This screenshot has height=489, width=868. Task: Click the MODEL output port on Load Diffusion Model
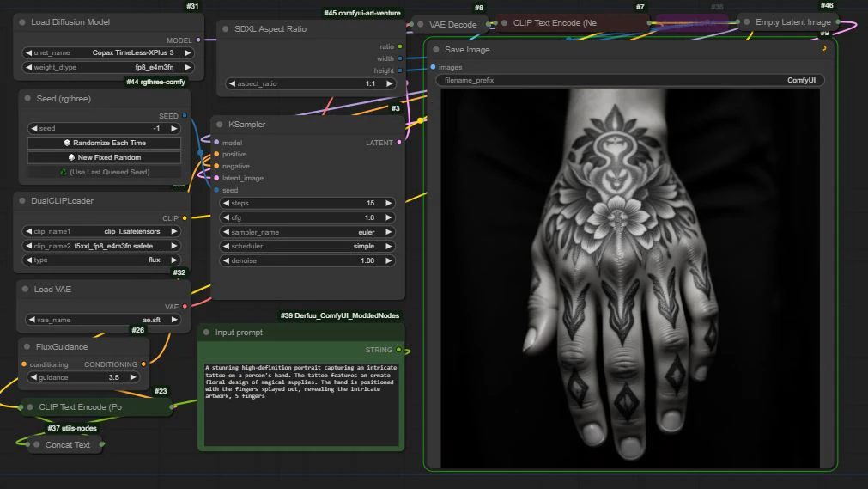click(x=198, y=40)
